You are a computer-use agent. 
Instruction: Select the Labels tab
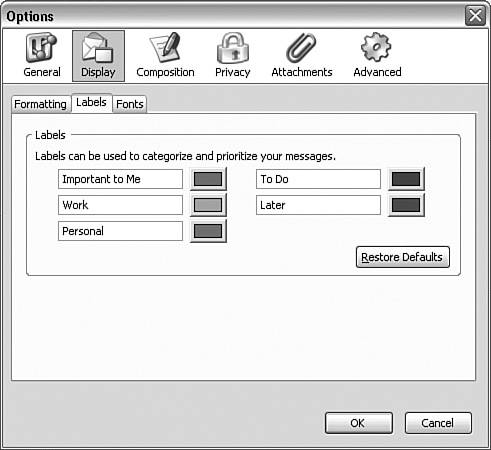pyautogui.click(x=91, y=103)
